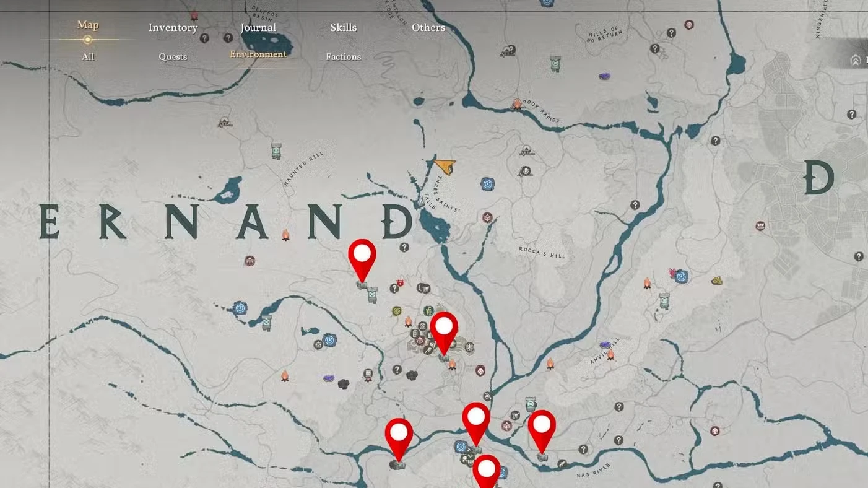Click the Hills of No Return label
Viewport: 868px width, 488px height.
(x=605, y=33)
